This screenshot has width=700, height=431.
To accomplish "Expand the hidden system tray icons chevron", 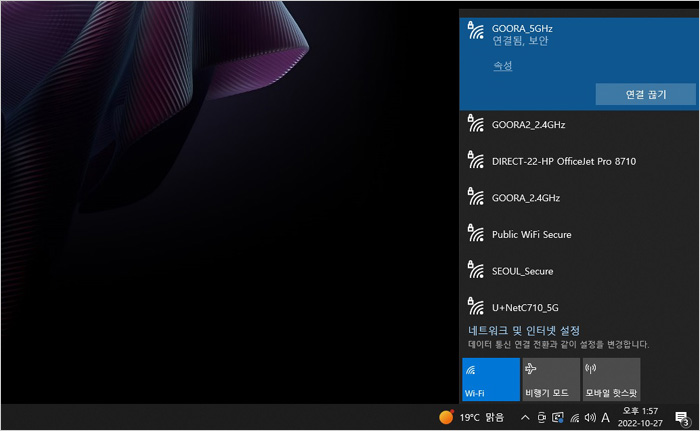I will coord(525,417).
